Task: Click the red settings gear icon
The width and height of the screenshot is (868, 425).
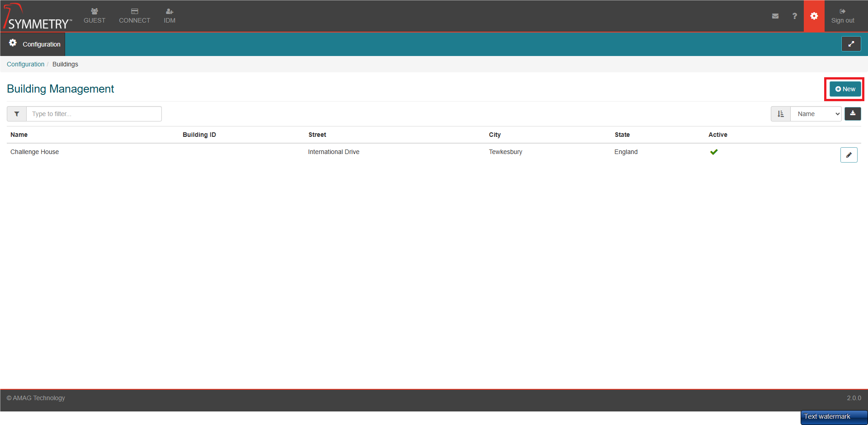Action: 814,16
